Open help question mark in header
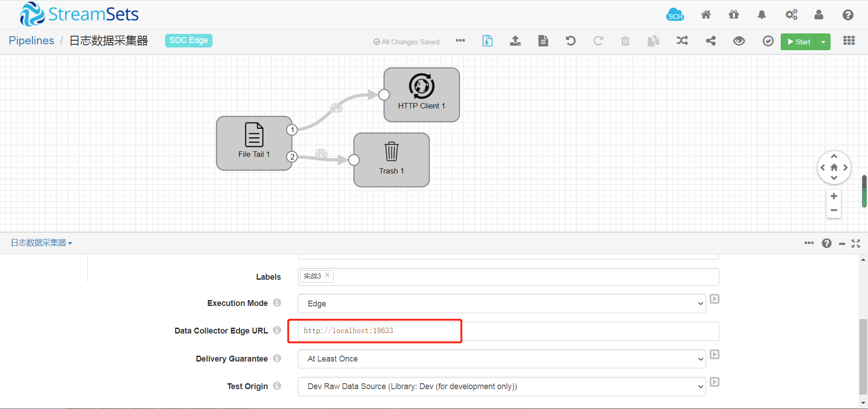This screenshot has width=868, height=409. click(848, 15)
